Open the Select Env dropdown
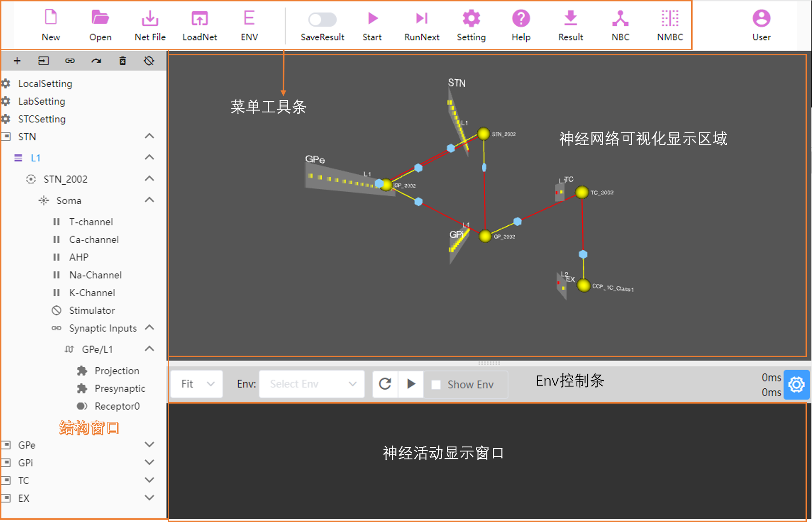 312,384
